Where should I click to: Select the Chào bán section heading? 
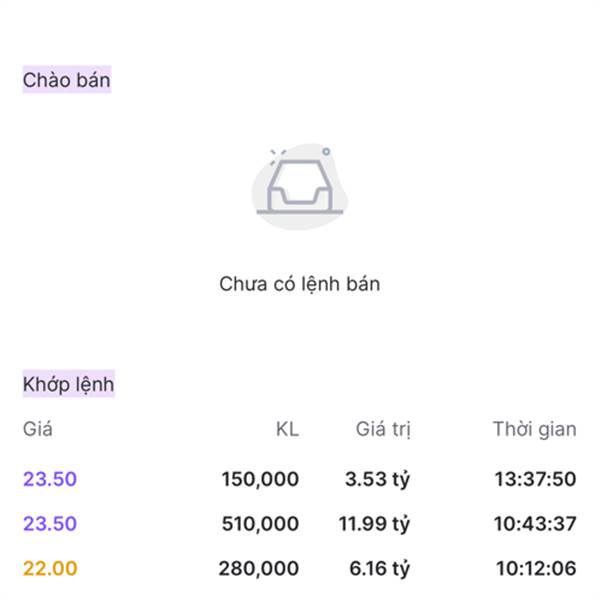(x=67, y=80)
